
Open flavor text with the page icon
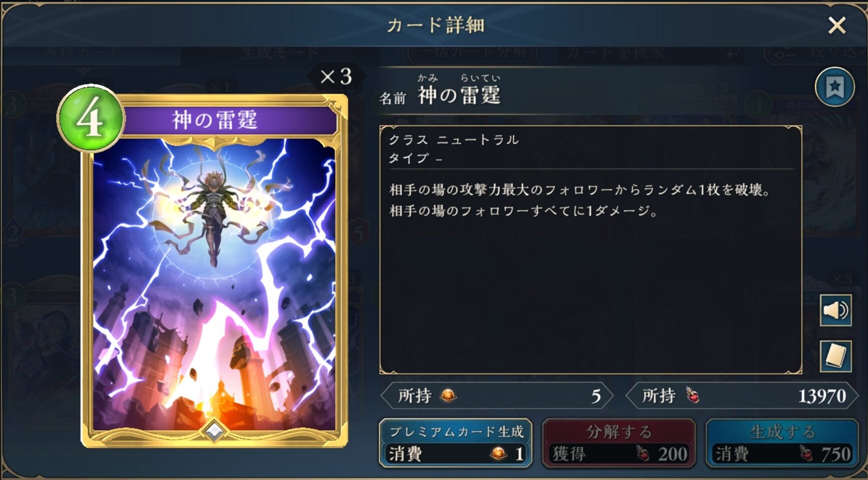tap(835, 356)
